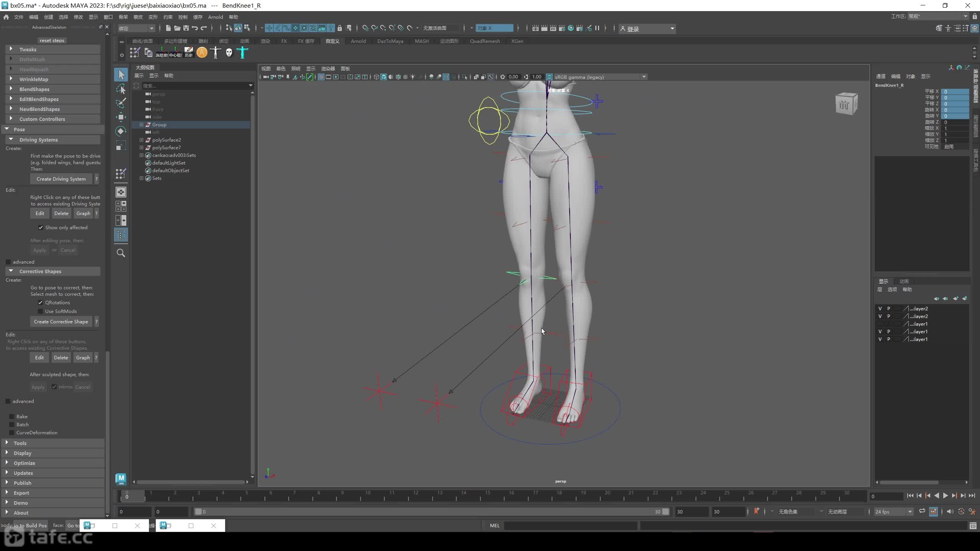Image resolution: width=980 pixels, height=551 pixels.
Task: Click Create Corrective Shape button
Action: [61, 321]
